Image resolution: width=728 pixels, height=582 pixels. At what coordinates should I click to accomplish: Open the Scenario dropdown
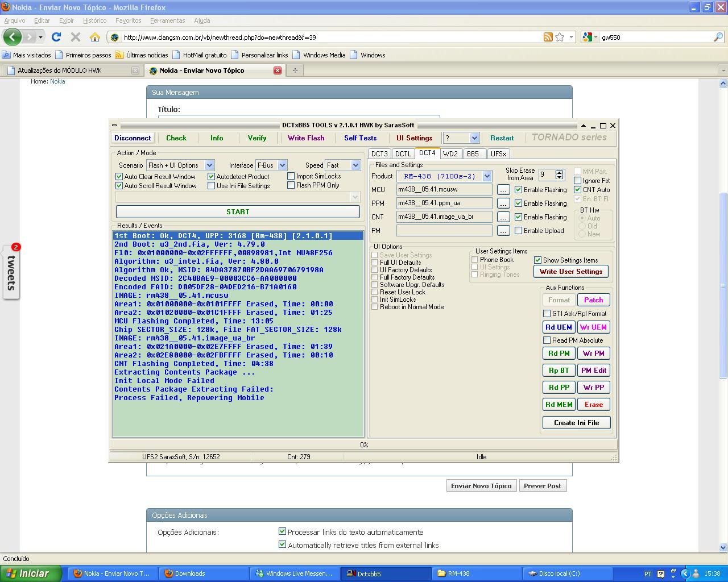[x=209, y=165]
